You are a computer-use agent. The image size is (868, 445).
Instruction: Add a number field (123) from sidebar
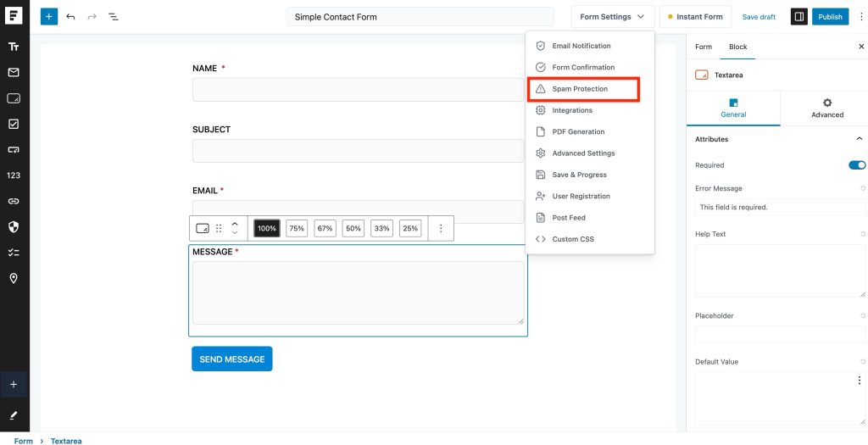point(14,175)
